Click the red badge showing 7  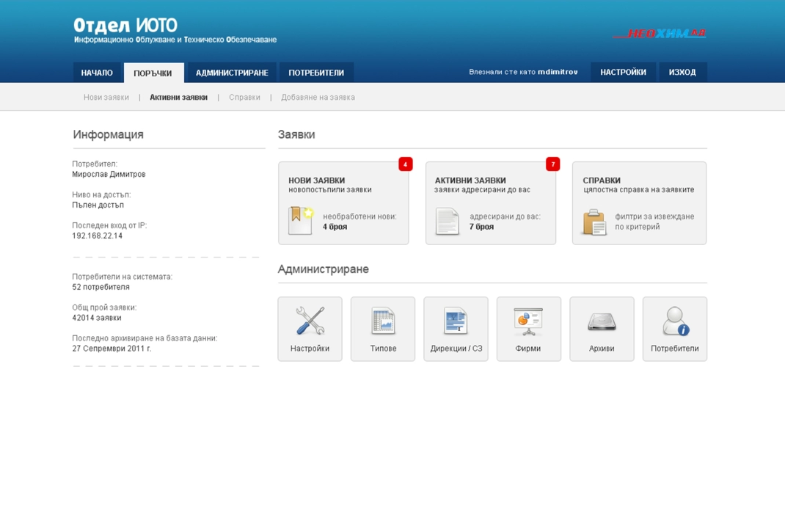(552, 164)
